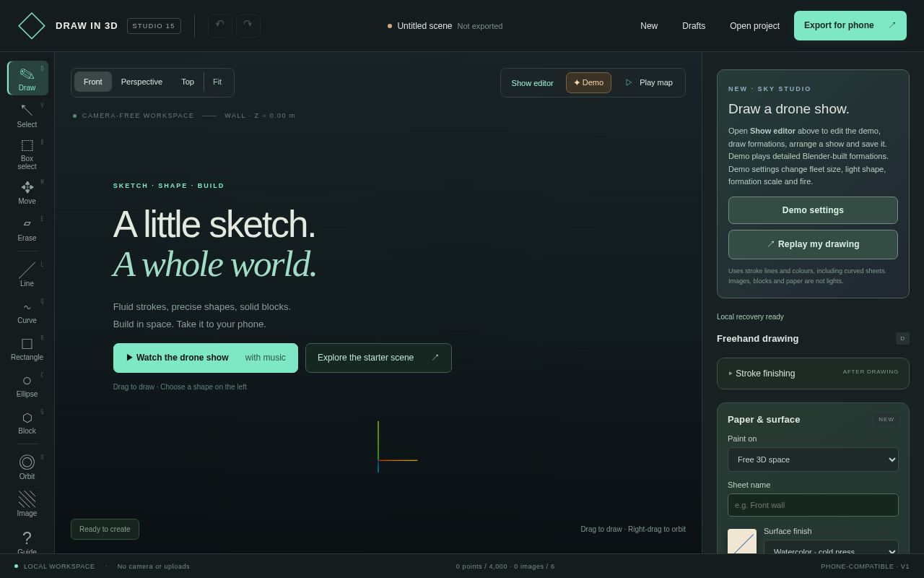Expand the Stroke finishing section
The image size is (924, 578).
click(813, 374)
